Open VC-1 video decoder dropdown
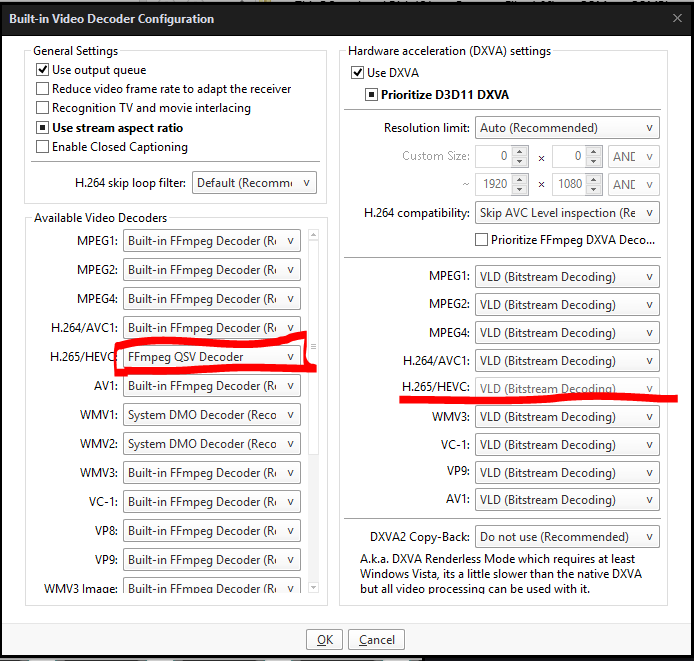Image resolution: width=694 pixels, height=661 pixels. (x=212, y=502)
